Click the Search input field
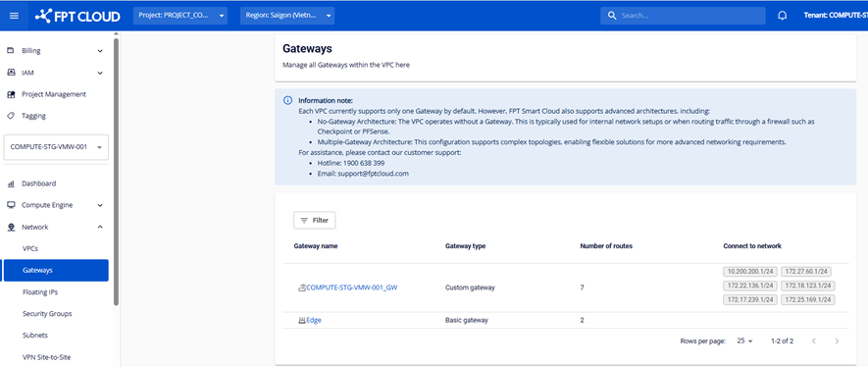 683,16
